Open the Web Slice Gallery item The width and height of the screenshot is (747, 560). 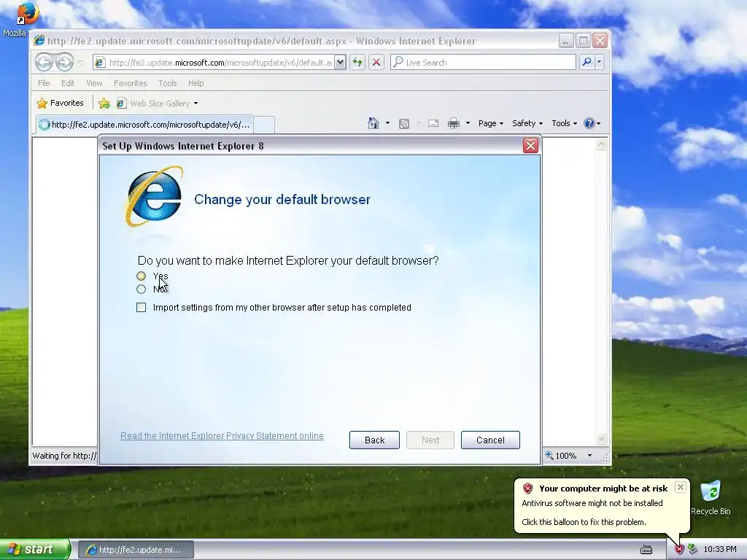coord(154,104)
